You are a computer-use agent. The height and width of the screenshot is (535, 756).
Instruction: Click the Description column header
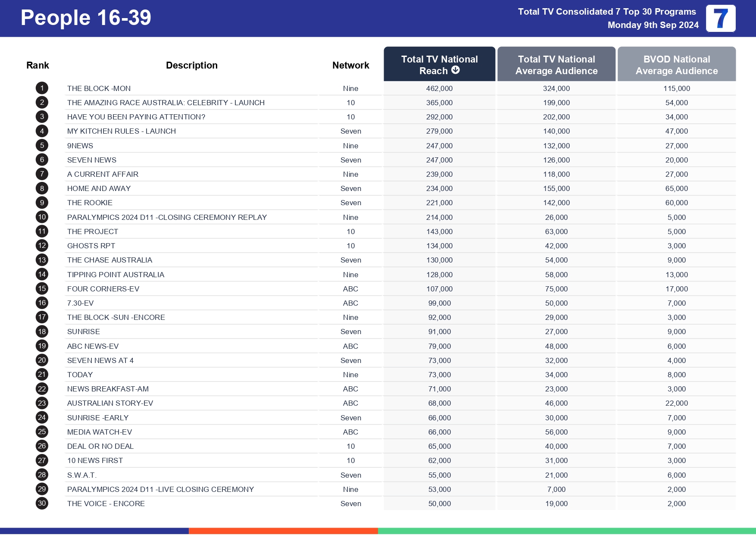(192, 65)
